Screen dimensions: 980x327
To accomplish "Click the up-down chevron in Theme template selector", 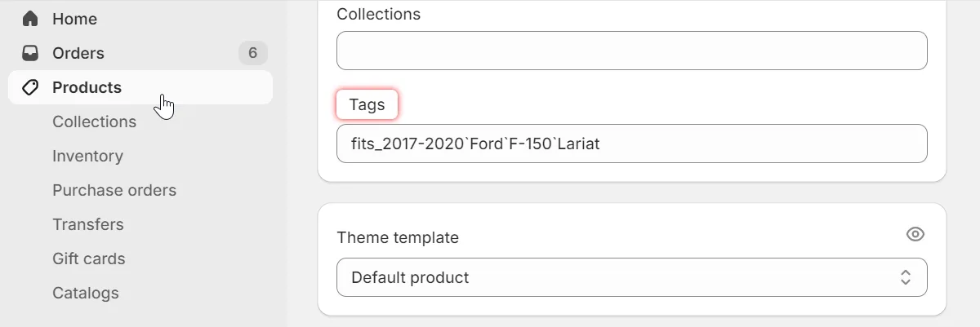I will click(x=906, y=277).
